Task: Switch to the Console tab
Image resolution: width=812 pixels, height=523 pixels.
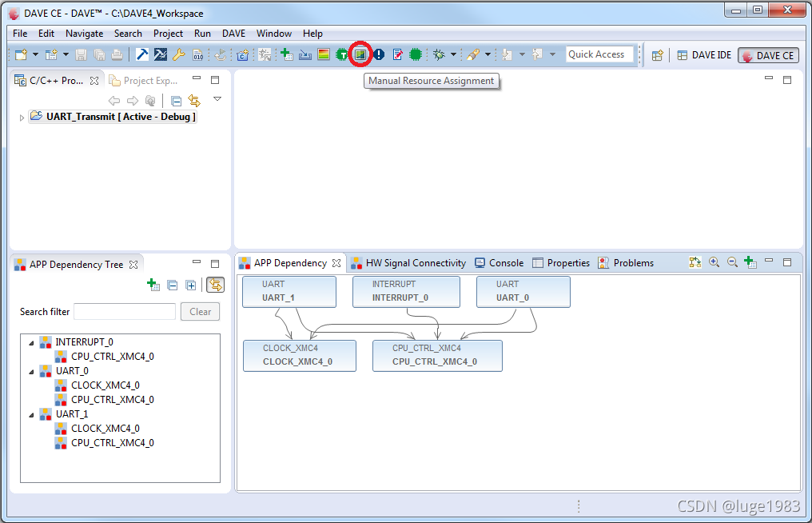Action: 500,263
